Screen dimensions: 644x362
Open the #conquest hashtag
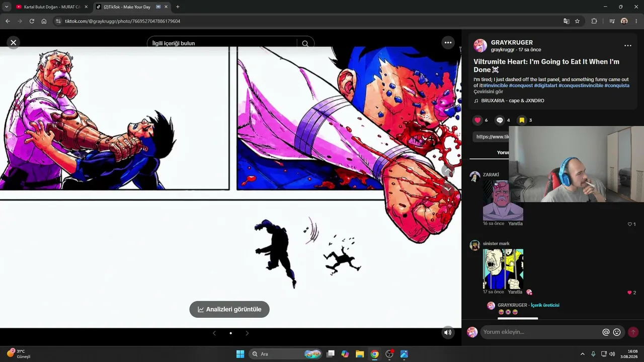click(521, 85)
